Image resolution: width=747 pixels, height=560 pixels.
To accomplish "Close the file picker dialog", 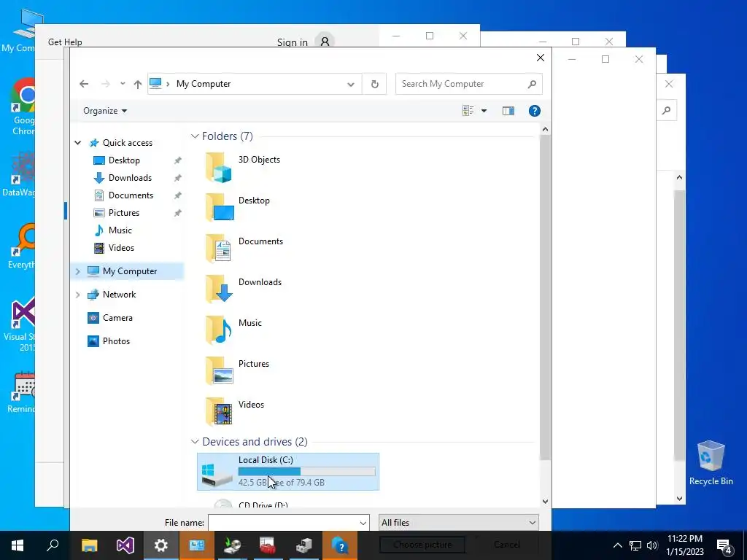I will (541, 58).
